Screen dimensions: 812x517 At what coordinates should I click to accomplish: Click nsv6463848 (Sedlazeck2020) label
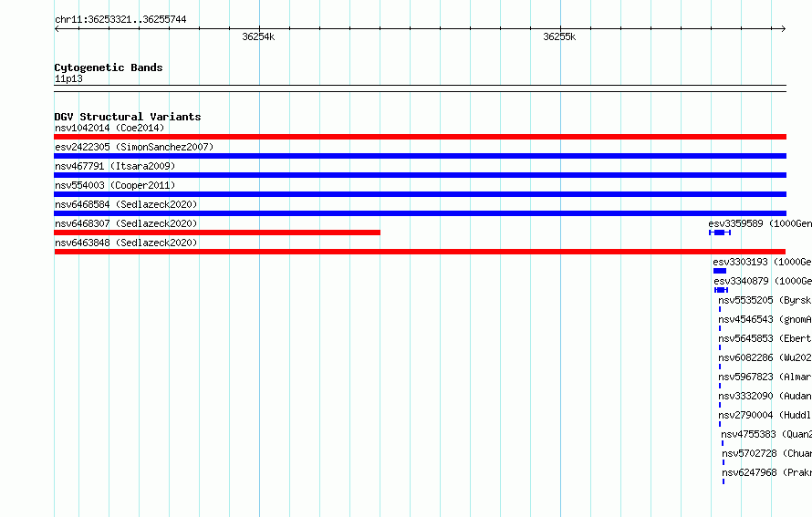pyautogui.click(x=126, y=243)
